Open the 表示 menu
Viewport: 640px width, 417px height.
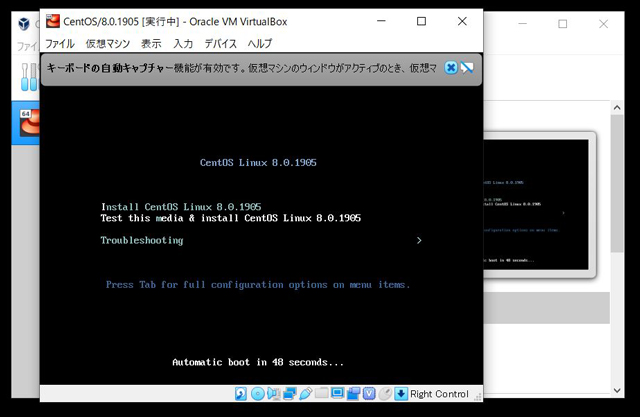(x=151, y=43)
